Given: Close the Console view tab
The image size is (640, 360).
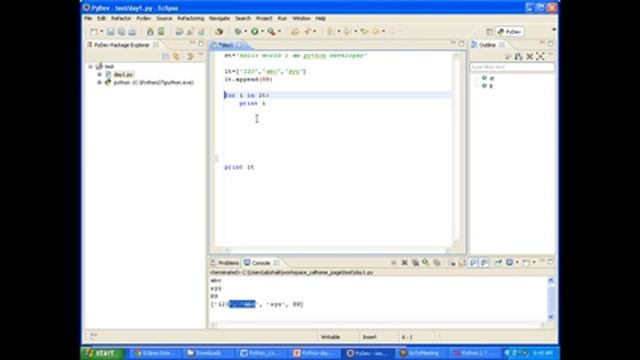Looking at the screenshot, I should pos(276,263).
